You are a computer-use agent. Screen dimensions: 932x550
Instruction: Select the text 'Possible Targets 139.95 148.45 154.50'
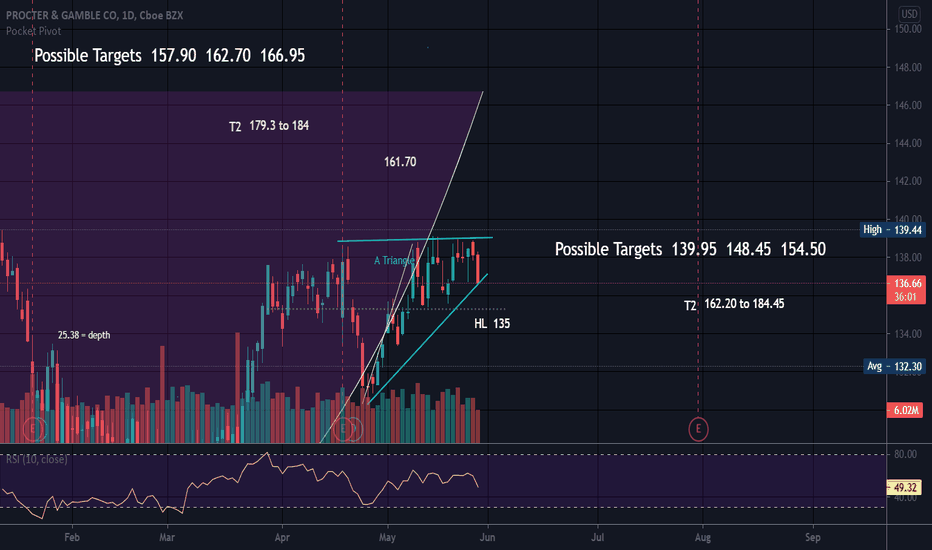coord(690,249)
